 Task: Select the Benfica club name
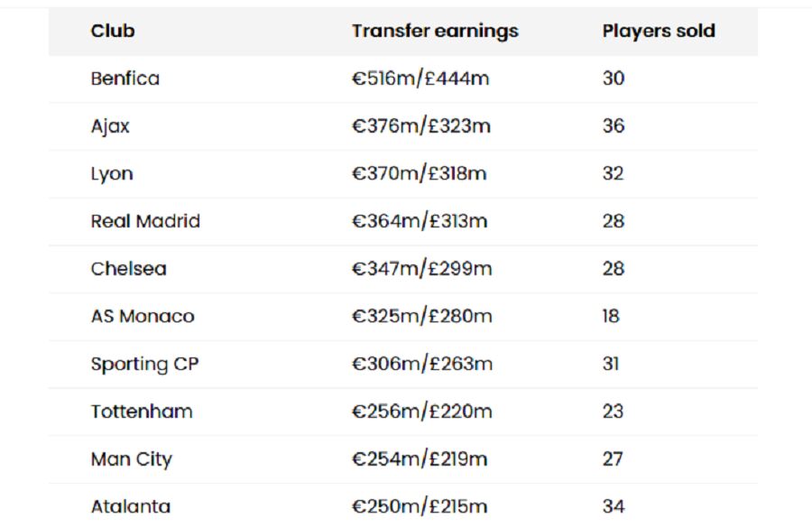coord(125,79)
